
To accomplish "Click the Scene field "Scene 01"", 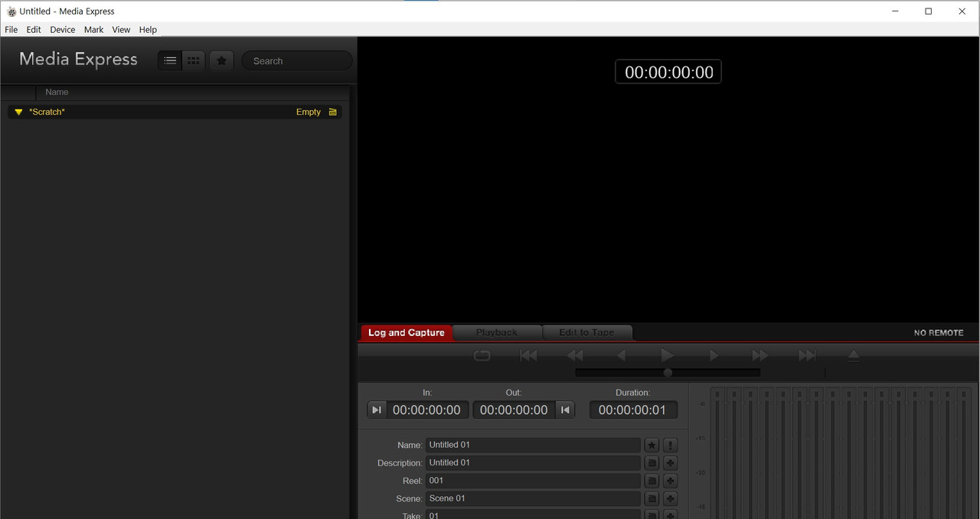I will (533, 498).
